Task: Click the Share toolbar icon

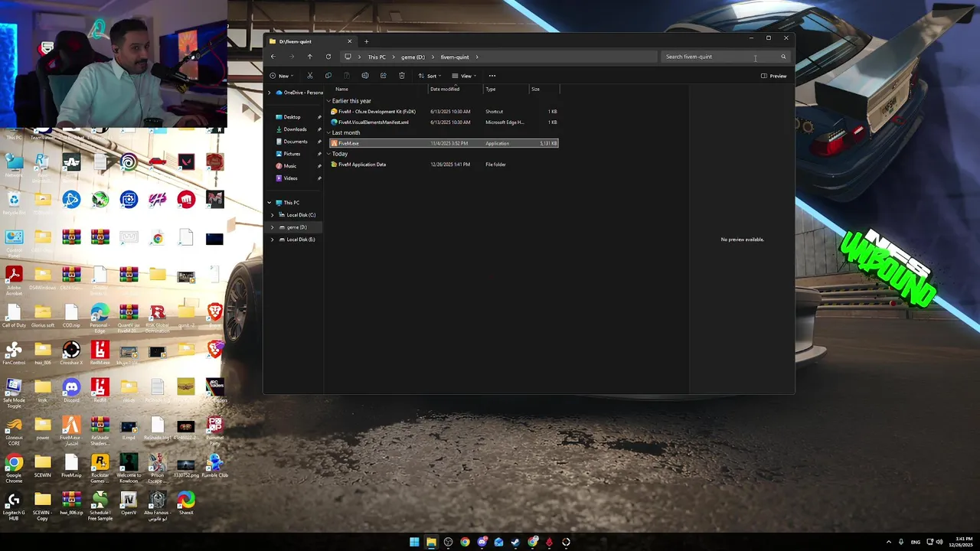Action: pos(383,76)
